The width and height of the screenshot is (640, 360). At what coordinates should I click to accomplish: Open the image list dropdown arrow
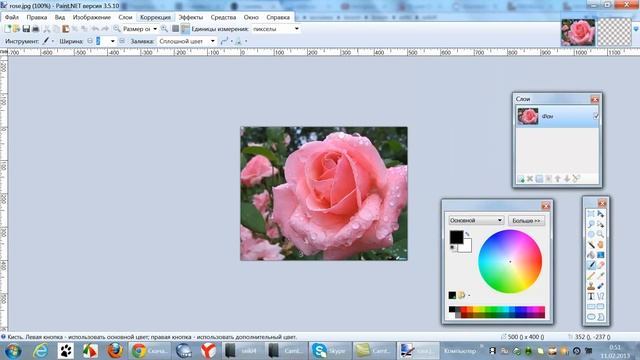[x=636, y=29]
